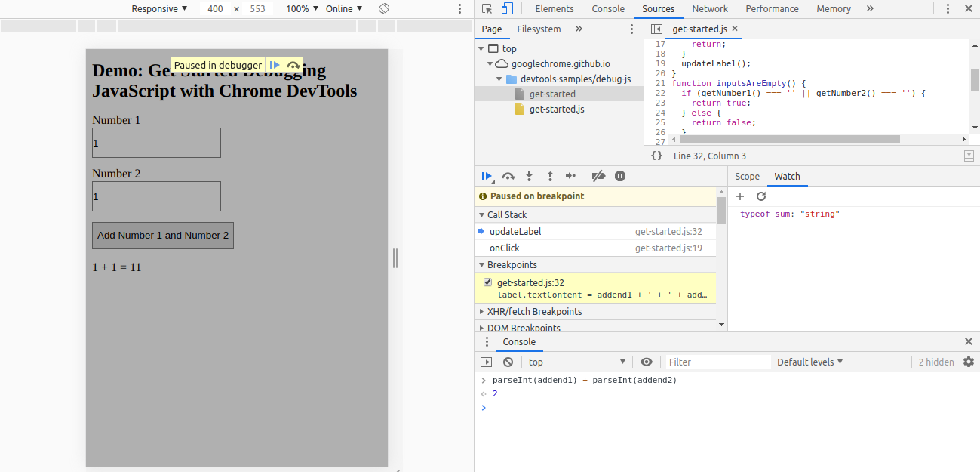Screen dimensions: 980x472
Task: Add a new watch expression
Action: [x=740, y=196]
